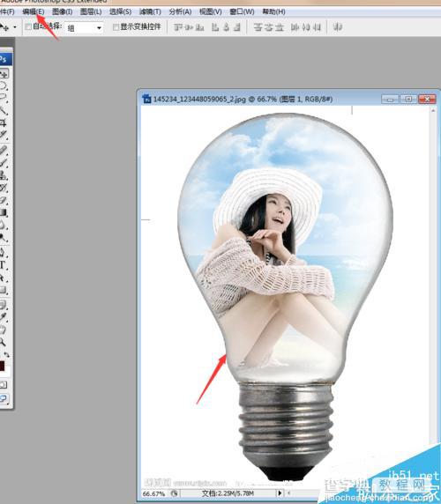The image size is (441, 504).
Task: Click the document's horizontal scroll left arrow
Action: click(x=288, y=493)
